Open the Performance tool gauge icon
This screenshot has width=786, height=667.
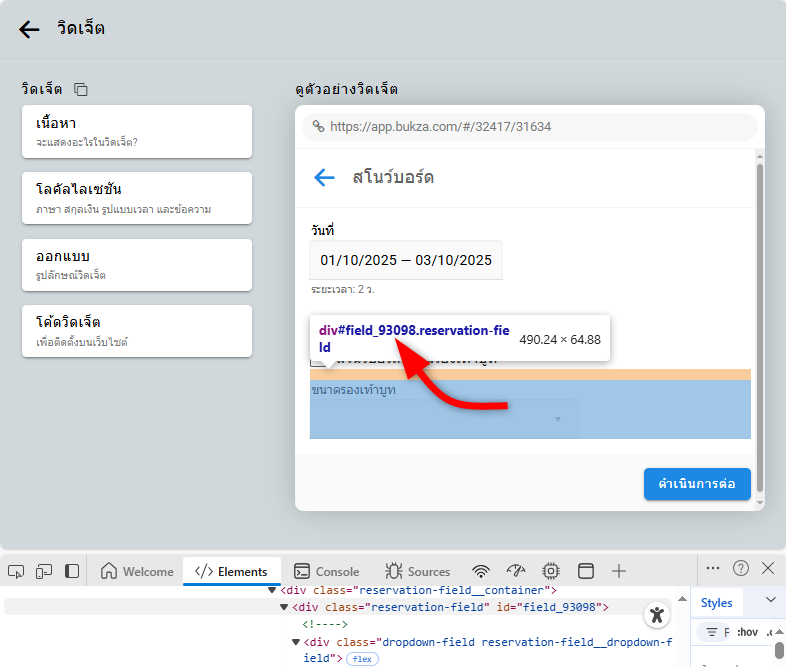[516, 571]
